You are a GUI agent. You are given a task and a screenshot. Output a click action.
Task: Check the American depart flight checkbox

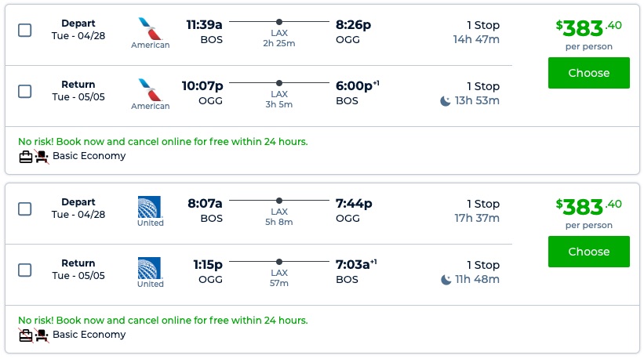pyautogui.click(x=25, y=30)
